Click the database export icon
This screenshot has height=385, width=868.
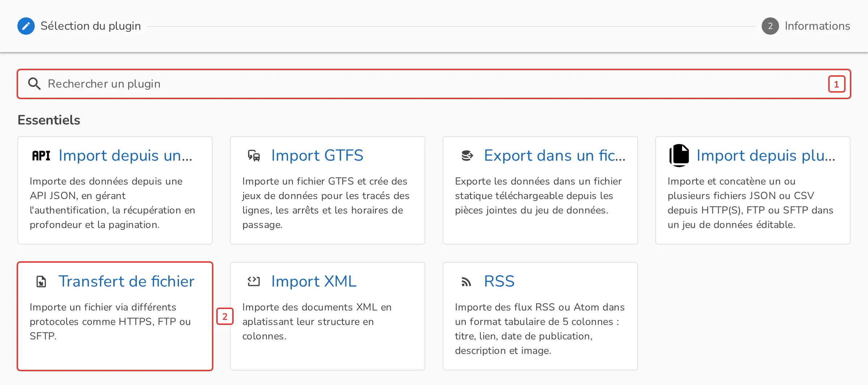tap(467, 156)
